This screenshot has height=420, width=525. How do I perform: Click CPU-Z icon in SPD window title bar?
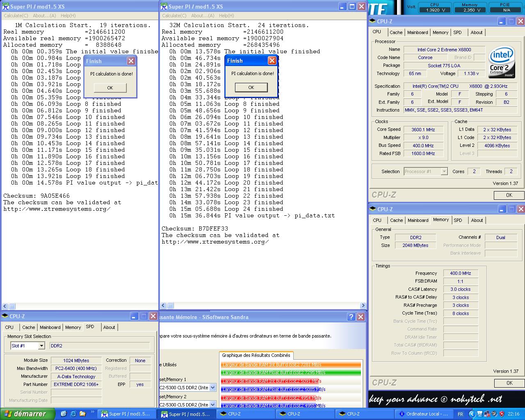[x=5, y=316]
